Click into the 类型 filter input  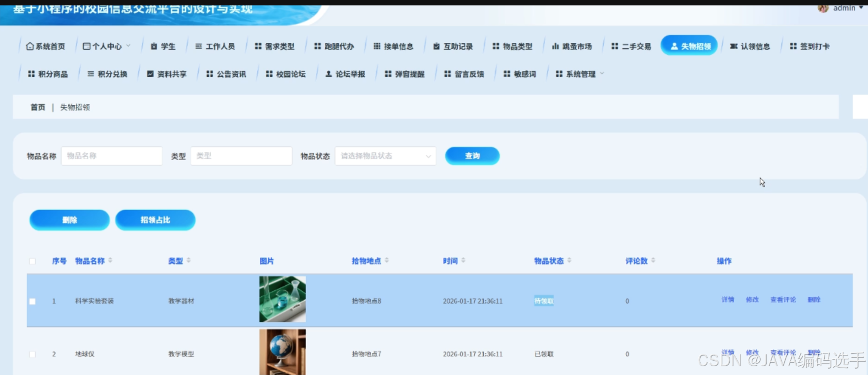pos(241,156)
